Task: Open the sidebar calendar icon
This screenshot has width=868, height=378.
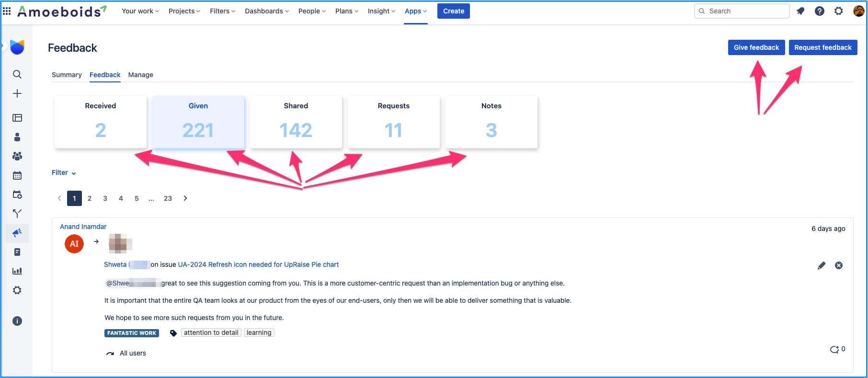Action: click(17, 175)
